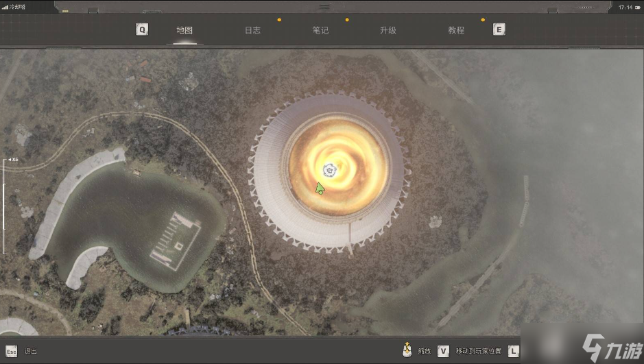The width and height of the screenshot is (644, 364).
Task: Open the 教程 tab
Action: click(456, 30)
